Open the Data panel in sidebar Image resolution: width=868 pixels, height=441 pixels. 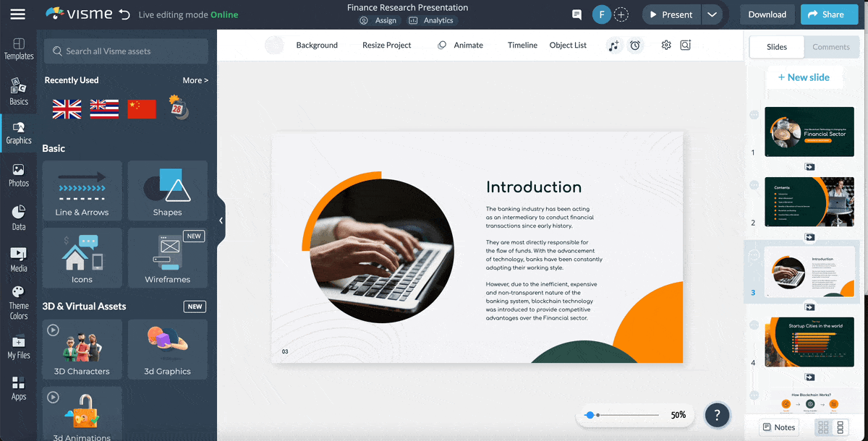(x=19, y=217)
